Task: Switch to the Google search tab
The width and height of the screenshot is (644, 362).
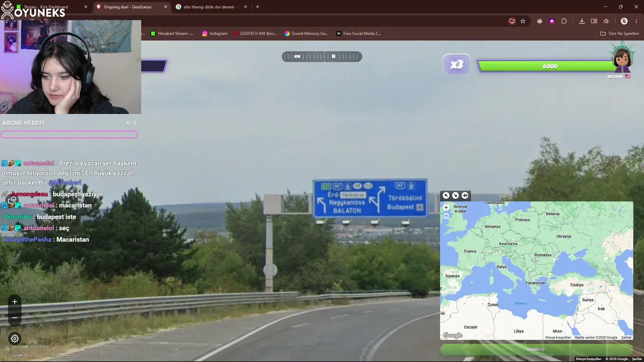Action: click(x=210, y=7)
